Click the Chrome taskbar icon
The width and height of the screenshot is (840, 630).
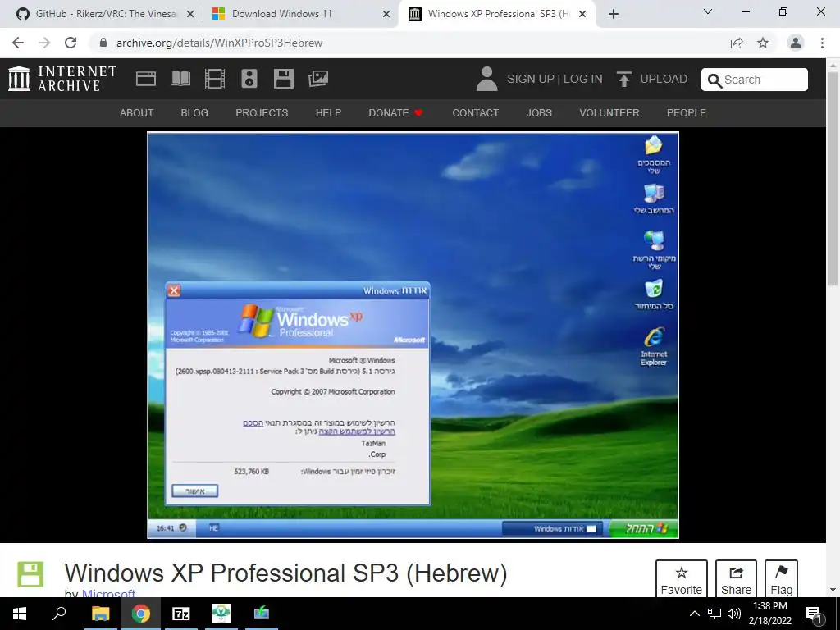click(141, 614)
